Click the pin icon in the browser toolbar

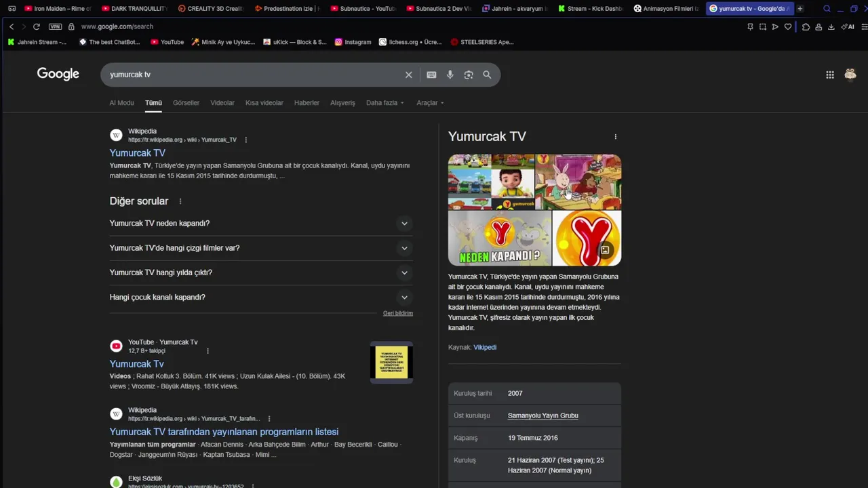coord(750,26)
